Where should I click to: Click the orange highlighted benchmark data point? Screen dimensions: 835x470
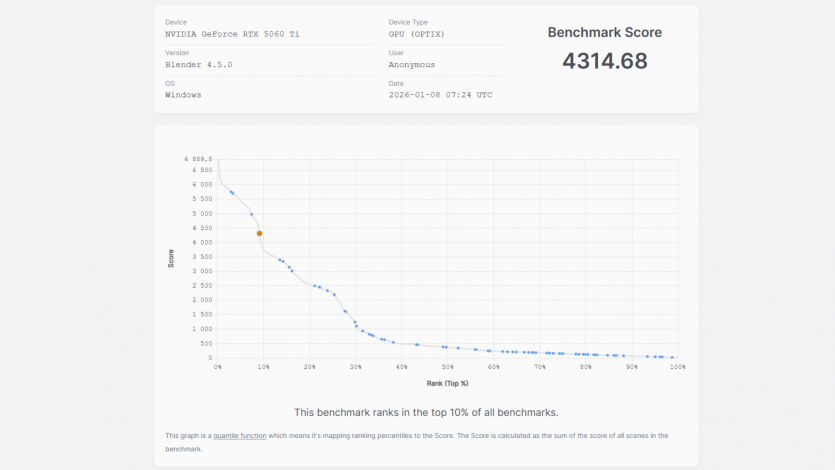tap(259, 234)
